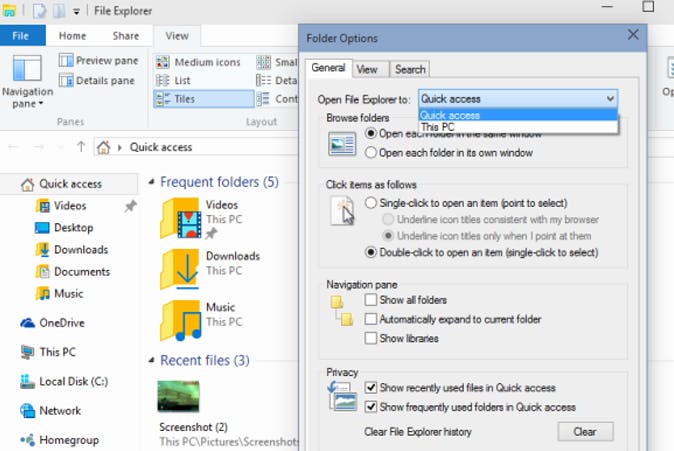This screenshot has width=674, height=451.
Task: Open Downloads in the navigation pane
Action: point(72,250)
